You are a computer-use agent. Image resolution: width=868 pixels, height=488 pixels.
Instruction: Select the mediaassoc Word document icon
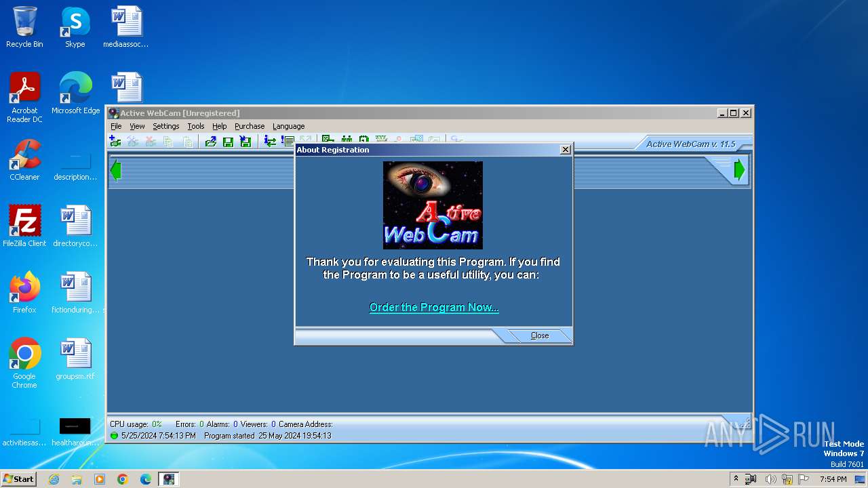pos(126,27)
